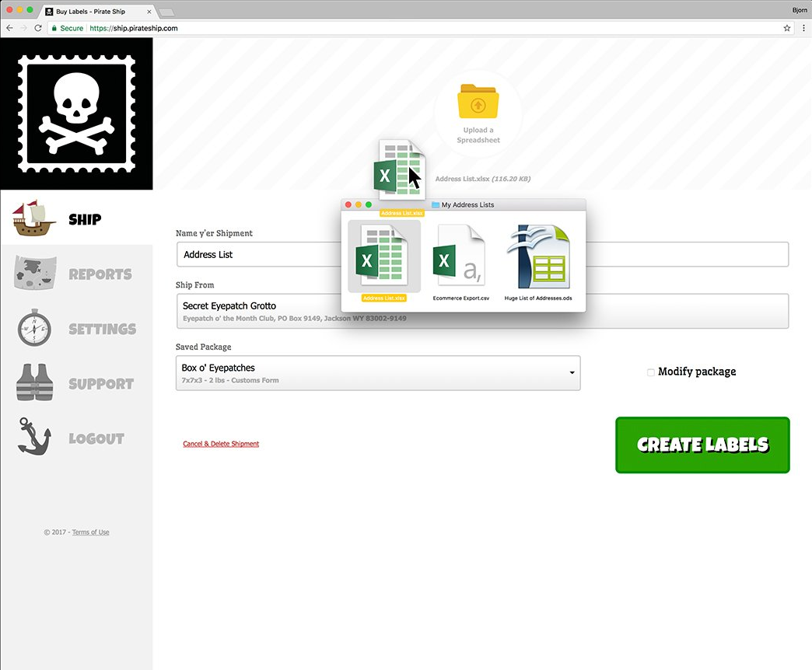Select the Ecommerce Export.csv file icon
Image resolution: width=812 pixels, height=670 pixels.
(459, 256)
